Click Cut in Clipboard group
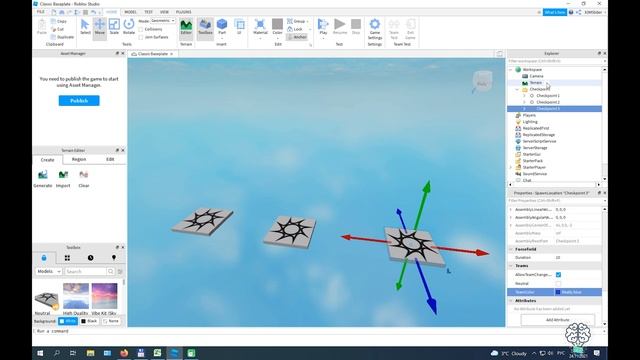Viewport: 640px width, 360px height. tap(58, 29)
